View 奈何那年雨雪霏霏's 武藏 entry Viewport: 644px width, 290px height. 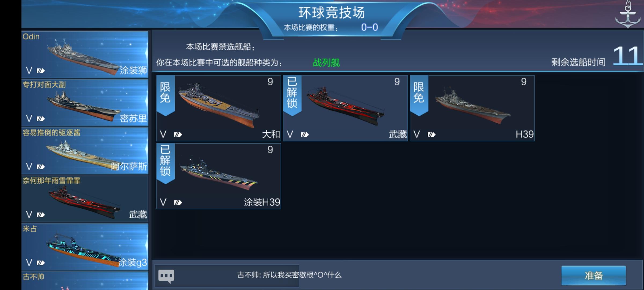(x=85, y=199)
